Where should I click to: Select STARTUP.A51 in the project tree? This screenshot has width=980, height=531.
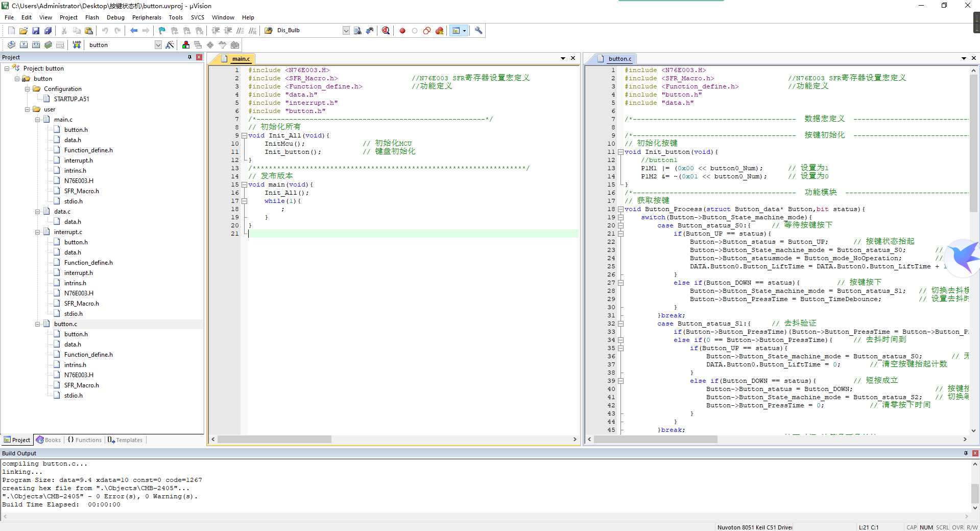71,99
